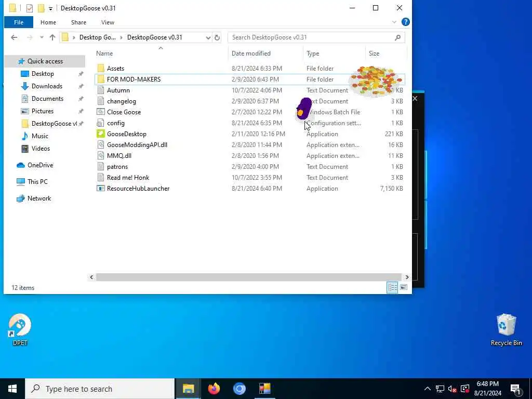
Task: Open the muted volume tray icon
Action: [x=452, y=389]
